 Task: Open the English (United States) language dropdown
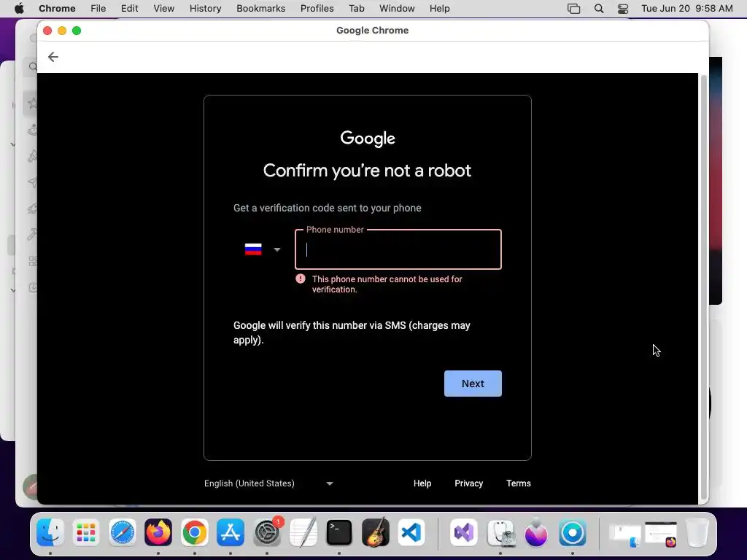click(268, 483)
